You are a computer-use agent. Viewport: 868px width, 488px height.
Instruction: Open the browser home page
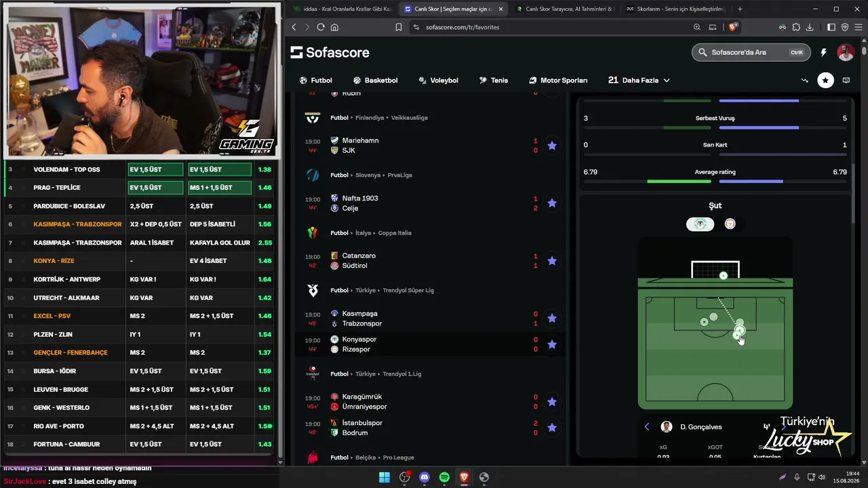pos(334,27)
